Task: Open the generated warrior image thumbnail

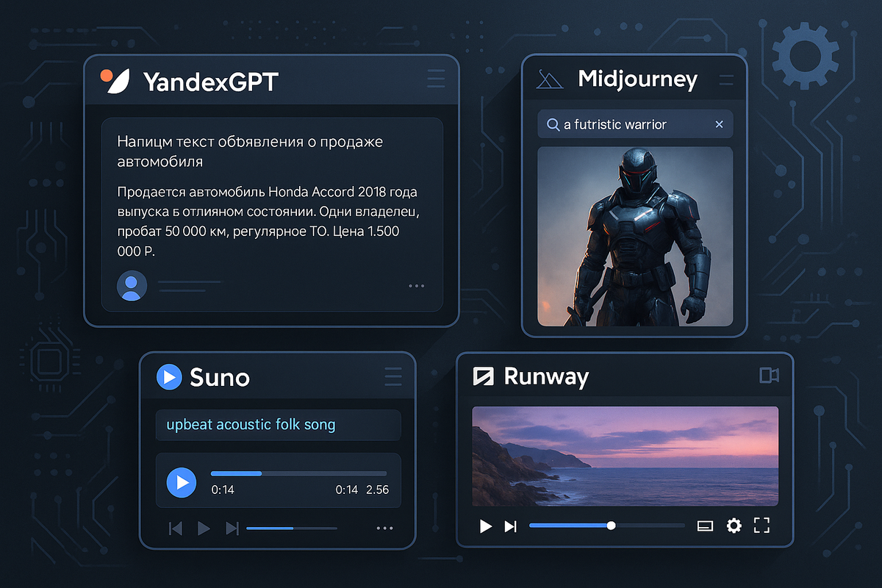Action: coord(635,236)
